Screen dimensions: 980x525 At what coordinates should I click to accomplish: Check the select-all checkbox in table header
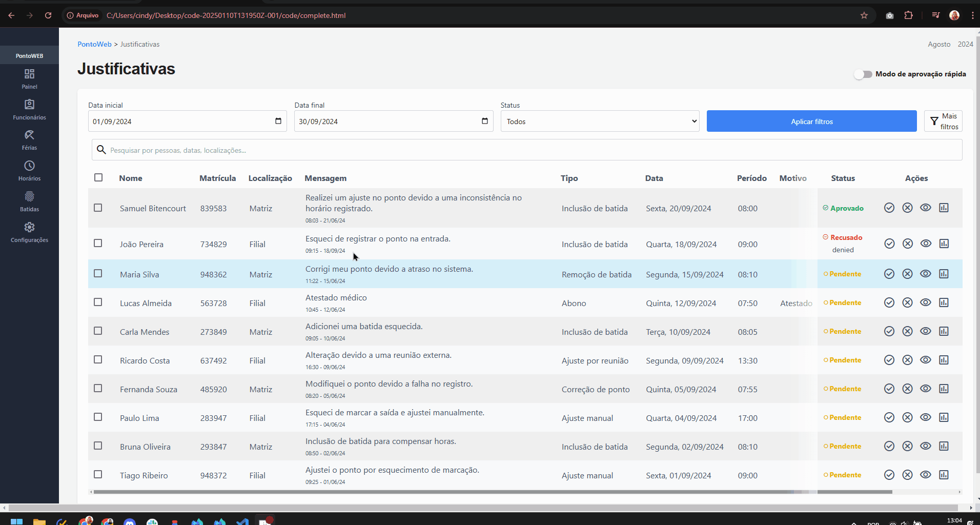[x=98, y=177]
